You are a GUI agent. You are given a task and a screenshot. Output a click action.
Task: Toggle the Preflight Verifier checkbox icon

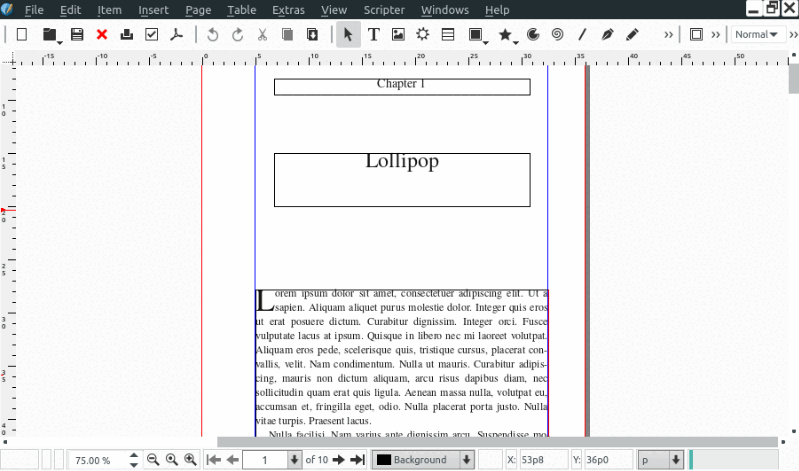tap(152, 35)
